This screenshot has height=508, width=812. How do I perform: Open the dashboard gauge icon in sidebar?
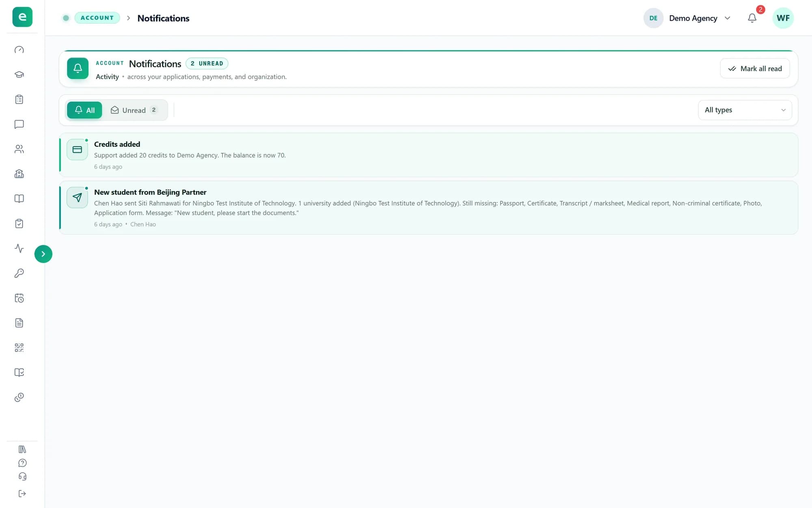coord(19,50)
